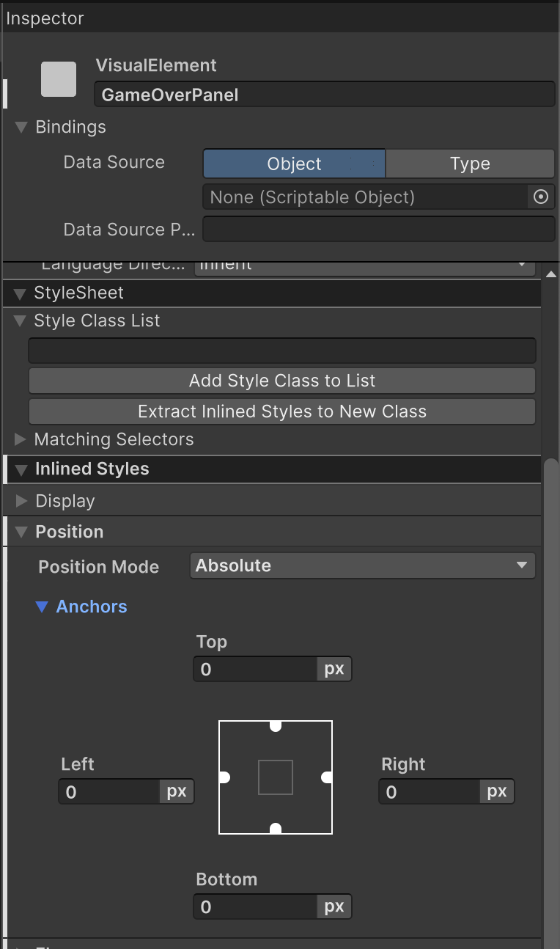Click the top anchor handle dot
The height and width of the screenshot is (949, 560).
click(x=276, y=725)
